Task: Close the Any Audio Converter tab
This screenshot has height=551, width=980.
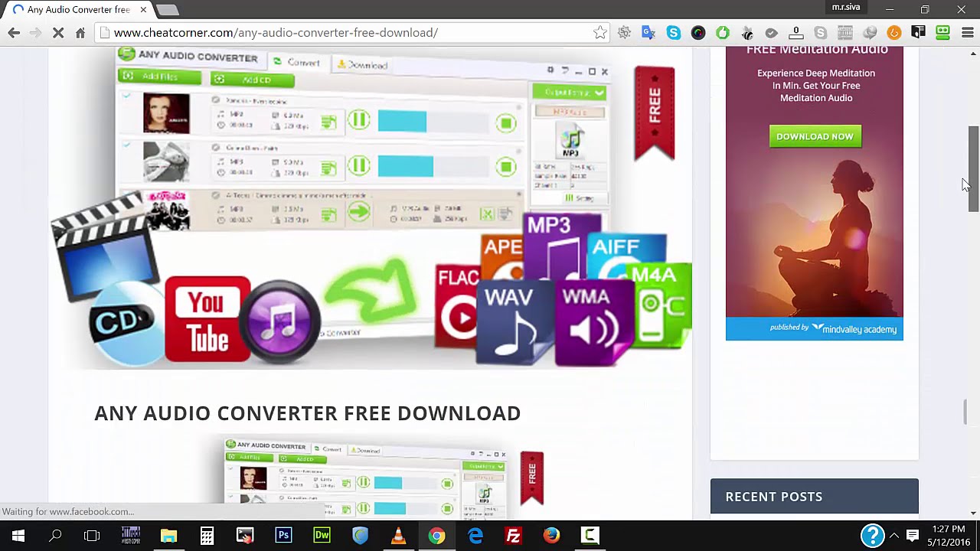Action: [x=143, y=10]
